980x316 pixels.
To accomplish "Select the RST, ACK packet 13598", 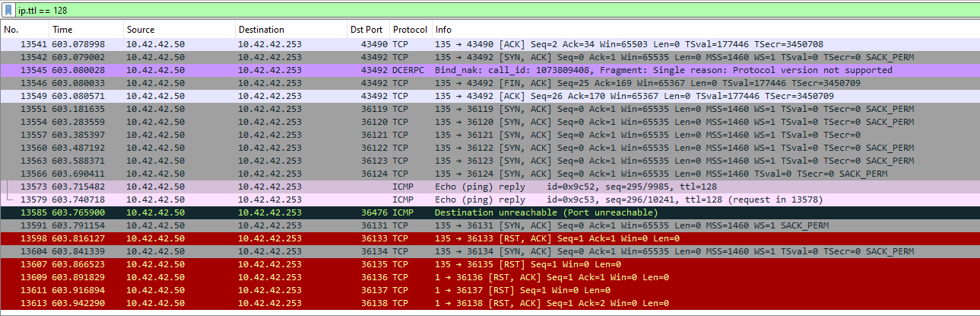I will pyautogui.click(x=490, y=238).
